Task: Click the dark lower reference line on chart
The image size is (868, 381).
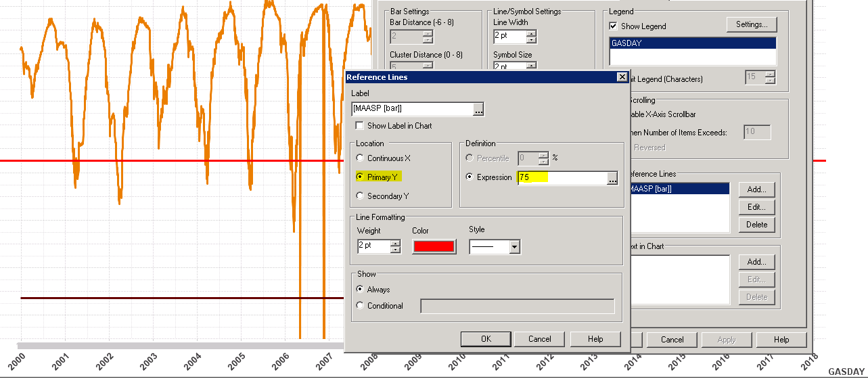Action: 183,298
